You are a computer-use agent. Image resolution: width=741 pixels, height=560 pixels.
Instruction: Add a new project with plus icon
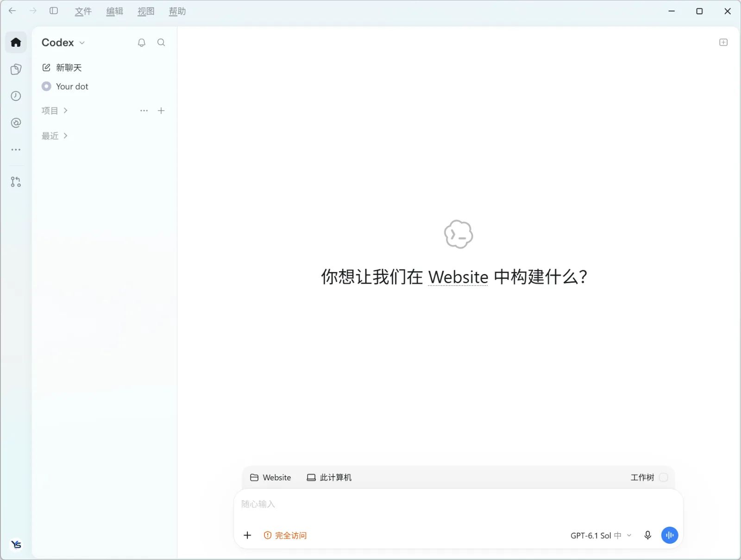point(161,111)
